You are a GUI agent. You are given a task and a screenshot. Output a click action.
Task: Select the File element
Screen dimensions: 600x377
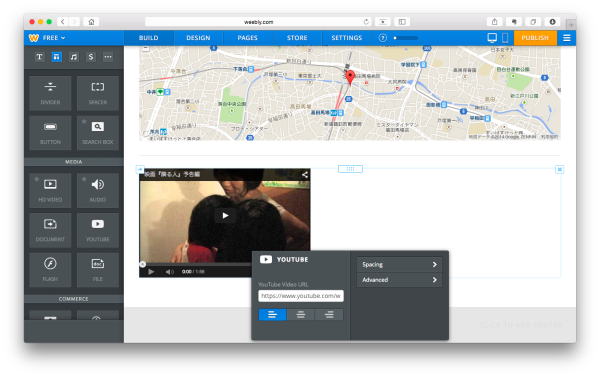tap(98, 270)
